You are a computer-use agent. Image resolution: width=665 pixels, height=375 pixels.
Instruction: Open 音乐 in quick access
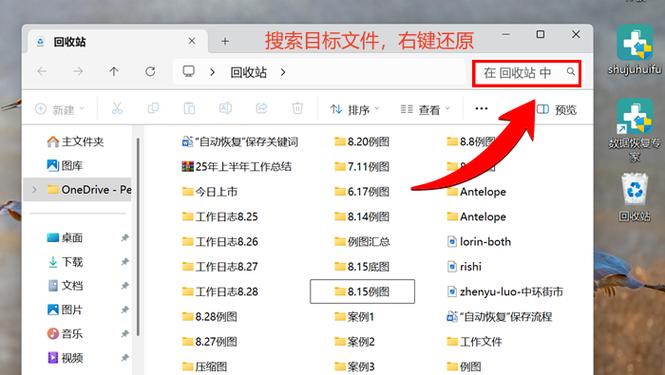pyautogui.click(x=65, y=334)
